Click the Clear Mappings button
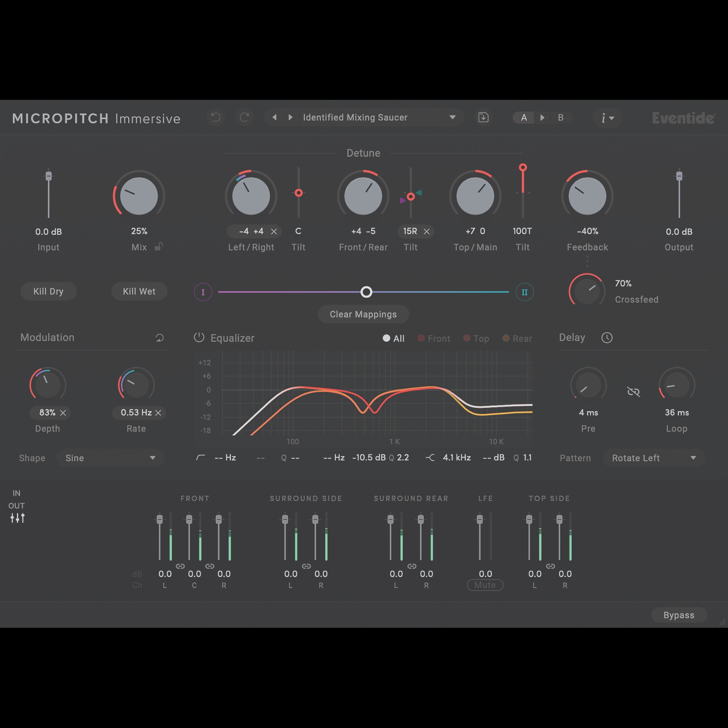 coord(363,314)
